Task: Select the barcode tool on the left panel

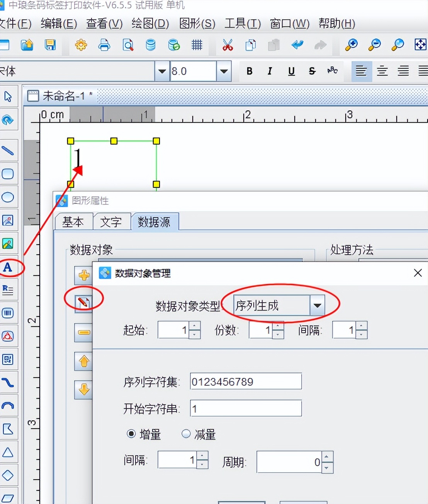Action: tap(8, 313)
